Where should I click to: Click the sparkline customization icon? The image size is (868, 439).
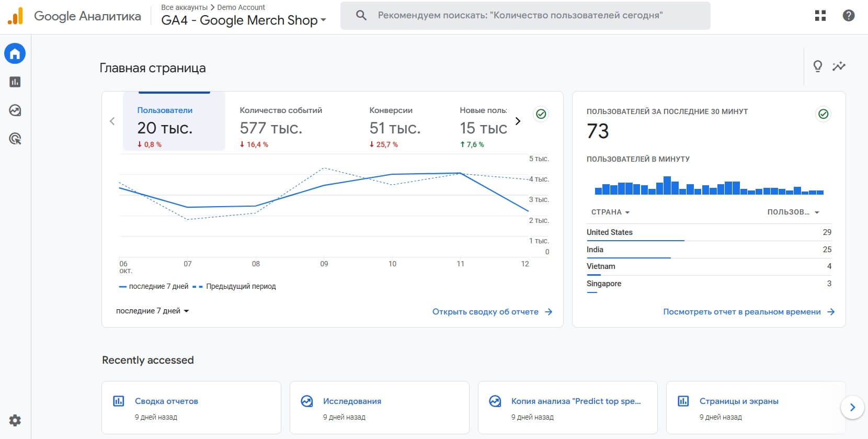click(x=839, y=66)
